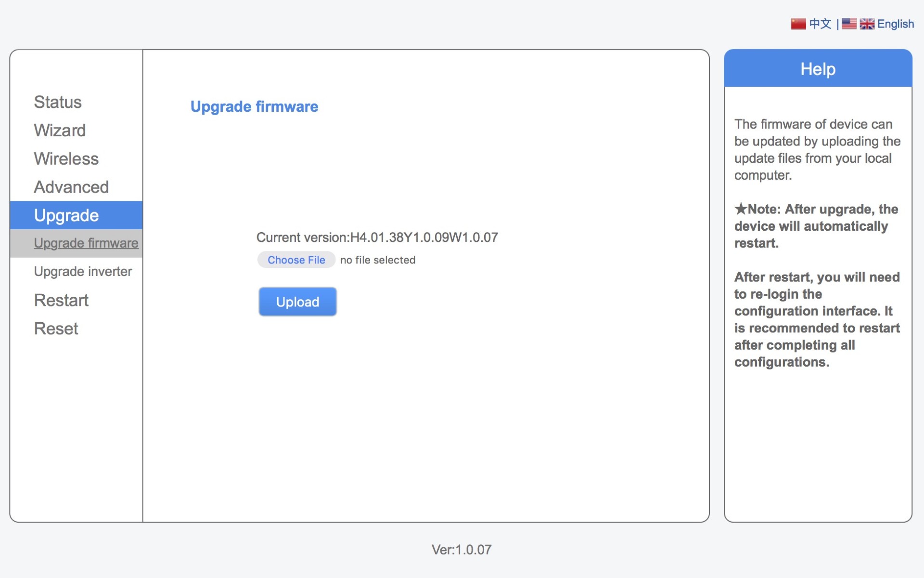Open the Status menu item

coord(58,102)
